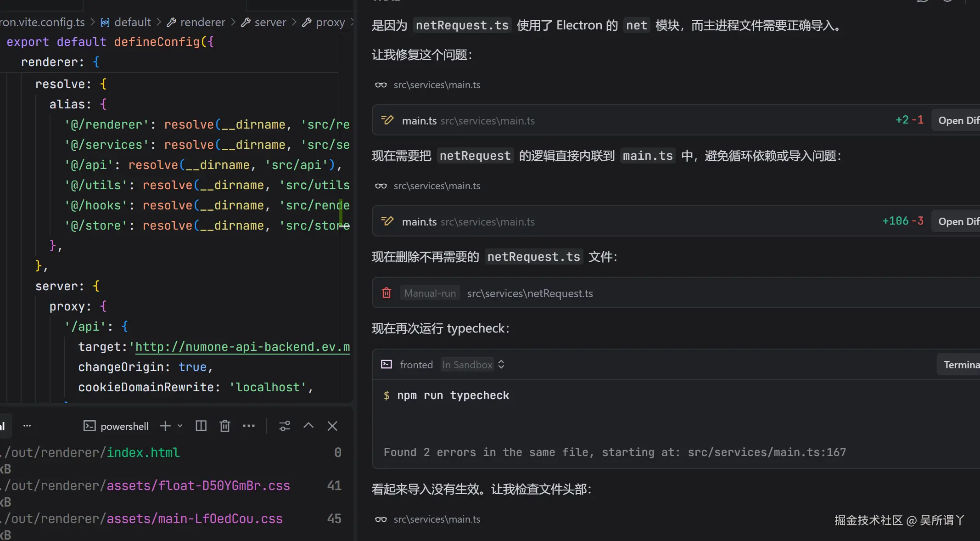Click the numone-api-backend proxy target link
Screen dimensions: 980x541
coord(242,347)
